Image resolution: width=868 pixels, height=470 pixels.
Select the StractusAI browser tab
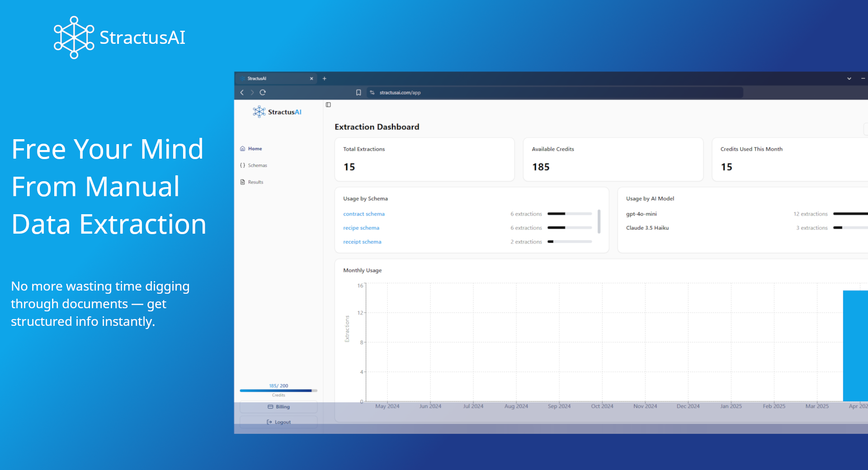[277, 79]
